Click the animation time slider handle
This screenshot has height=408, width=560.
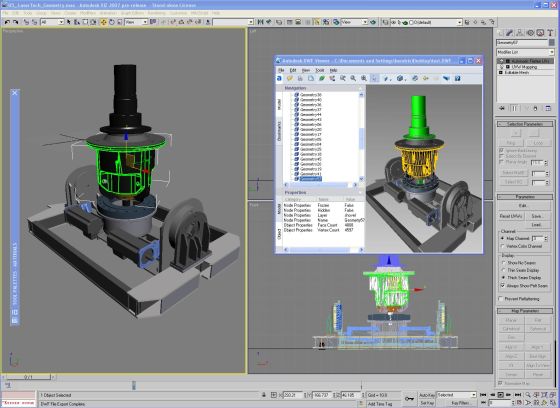click(x=28, y=377)
